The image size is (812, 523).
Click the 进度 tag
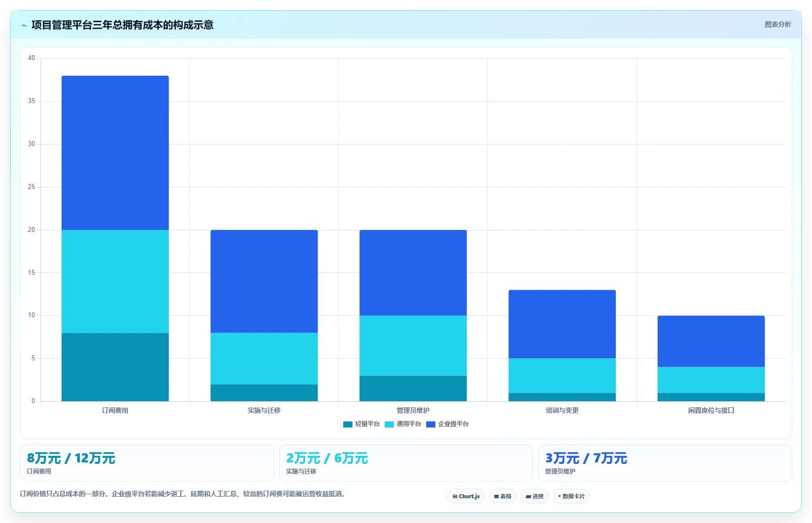click(x=534, y=496)
